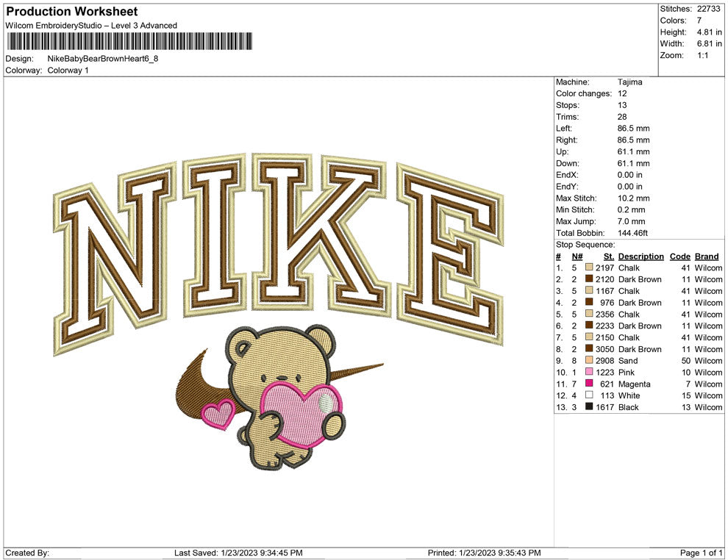Click the small pink heart on swoosh
This screenshot has width=728, height=560.
(x=218, y=414)
